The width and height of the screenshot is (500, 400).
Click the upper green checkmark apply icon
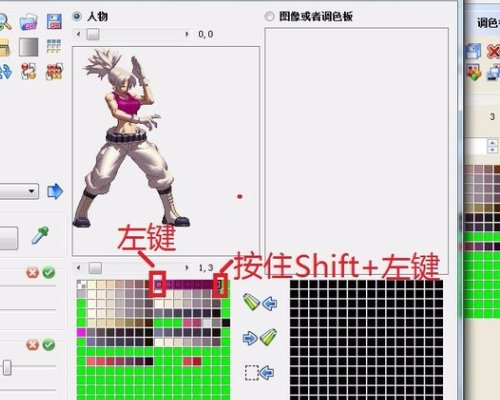(x=49, y=273)
